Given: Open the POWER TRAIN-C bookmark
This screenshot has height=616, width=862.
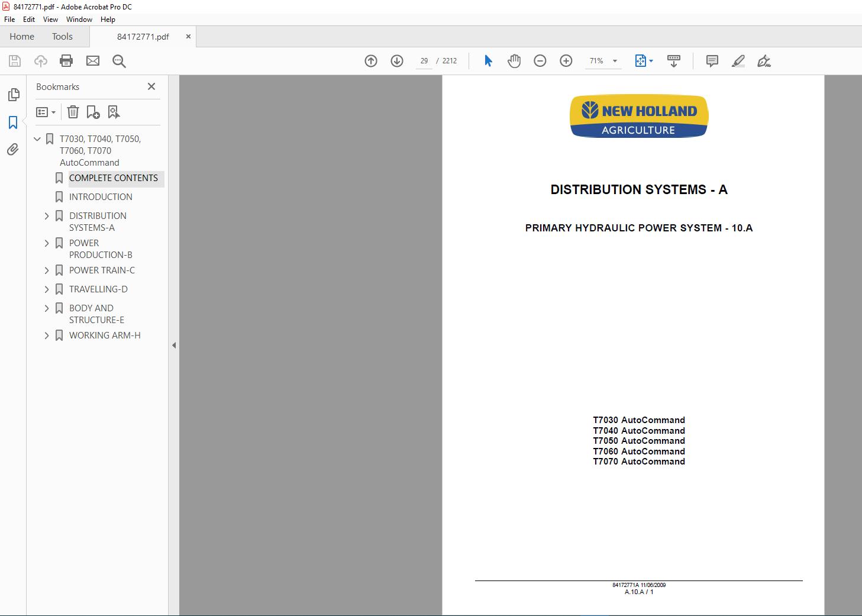Looking at the screenshot, I should (x=102, y=270).
